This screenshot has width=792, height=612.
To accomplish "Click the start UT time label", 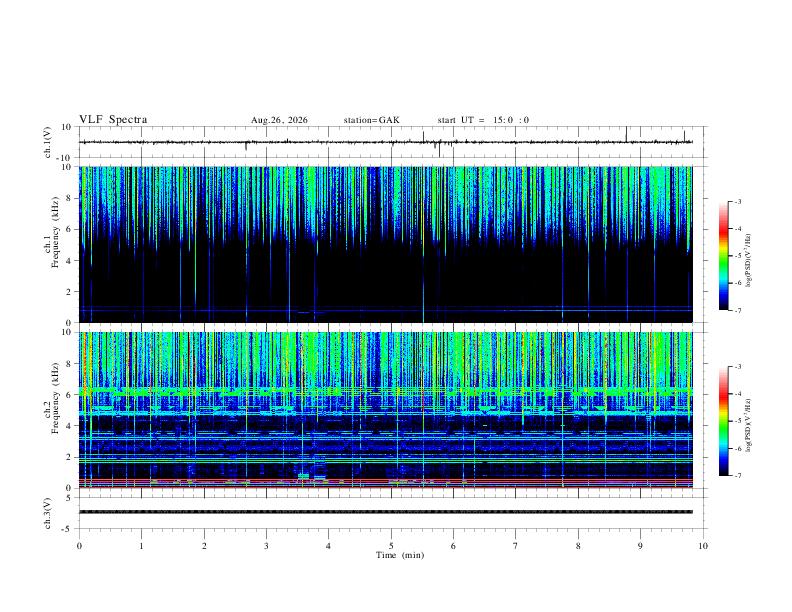I will pos(483,120).
